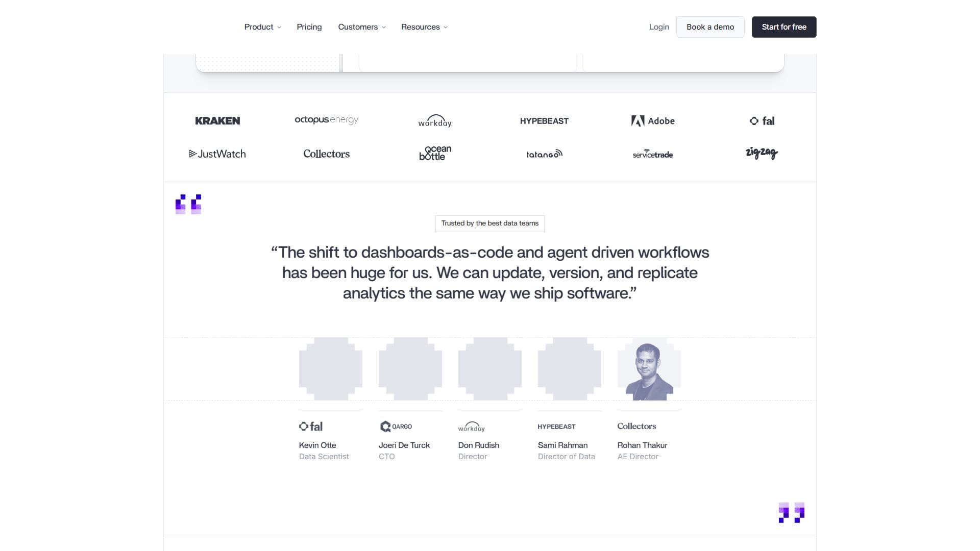The image size is (980, 551).
Task: Open the Resources navigation menu
Action: [424, 27]
